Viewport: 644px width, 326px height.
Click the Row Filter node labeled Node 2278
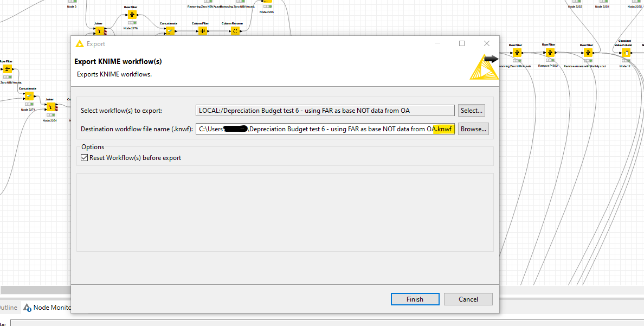click(x=132, y=15)
